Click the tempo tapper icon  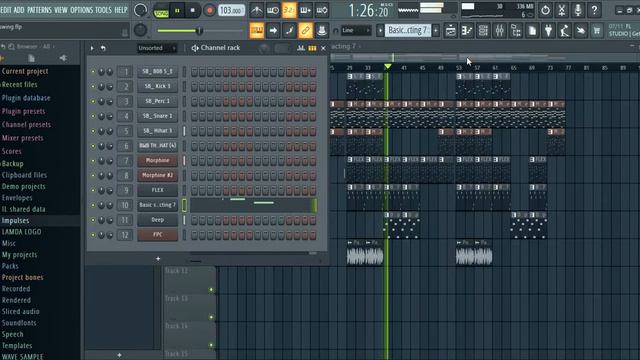point(564,31)
